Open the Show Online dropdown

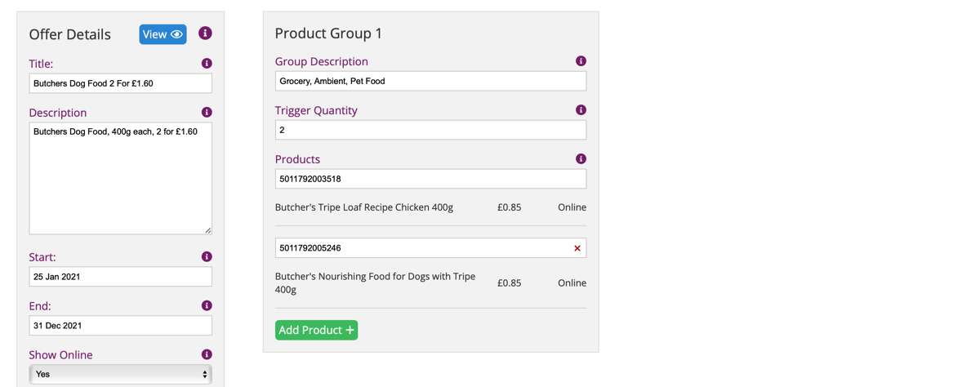[121, 375]
